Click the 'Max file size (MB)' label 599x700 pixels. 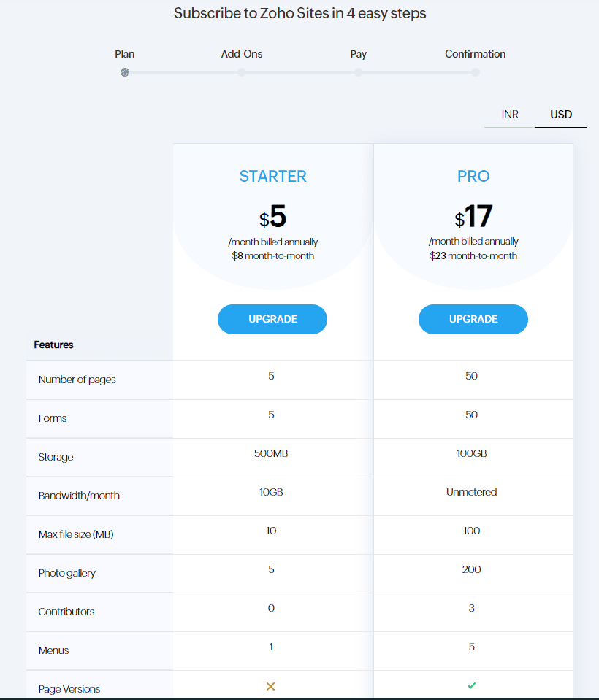pyautogui.click(x=76, y=534)
